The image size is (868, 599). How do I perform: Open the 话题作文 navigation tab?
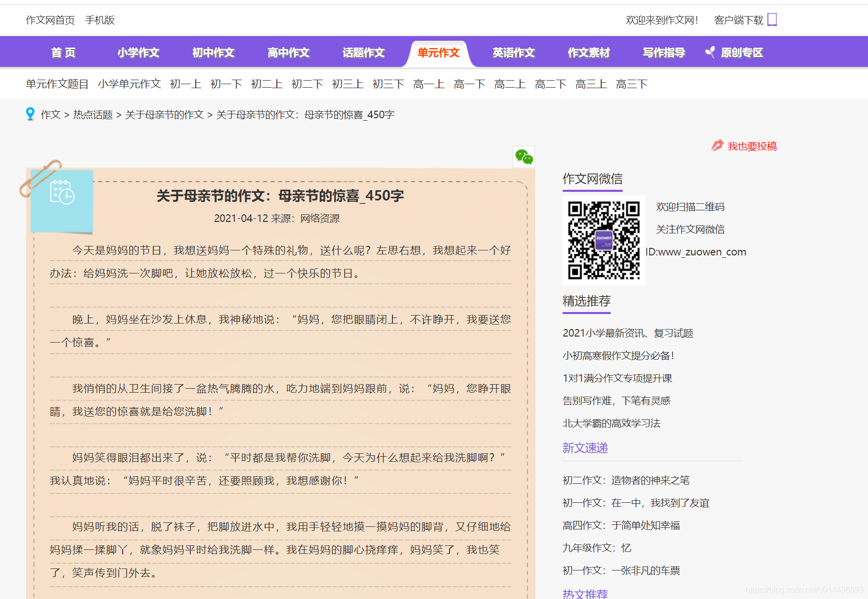tap(363, 53)
